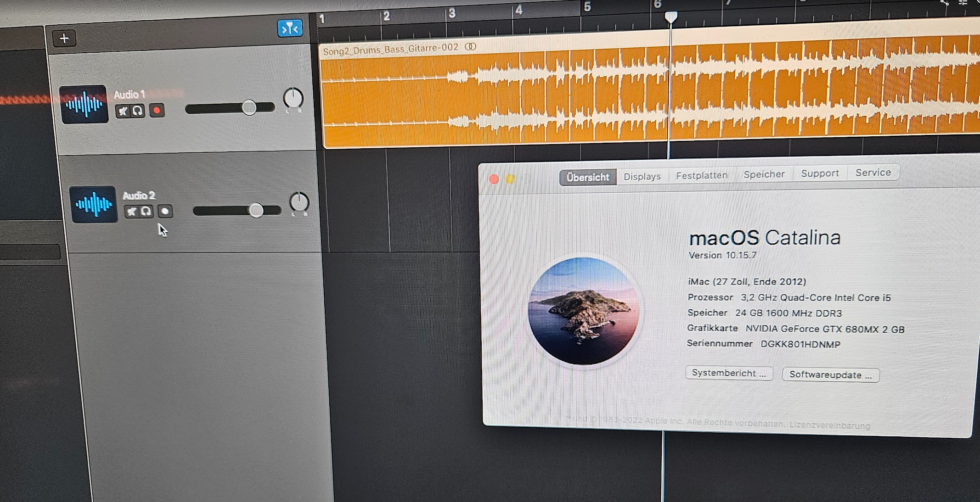
Task: Mute the Audio 1 track
Action: point(123,111)
